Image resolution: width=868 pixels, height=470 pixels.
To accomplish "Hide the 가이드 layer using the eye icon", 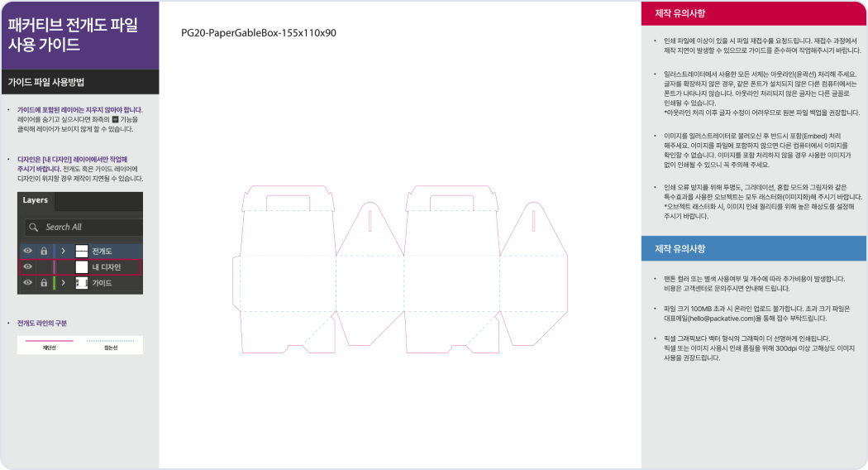I will [27, 283].
